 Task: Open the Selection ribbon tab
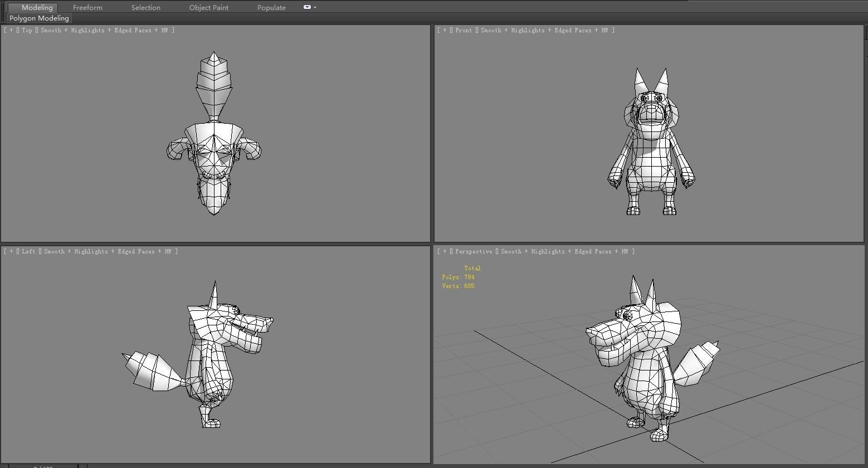(146, 7)
